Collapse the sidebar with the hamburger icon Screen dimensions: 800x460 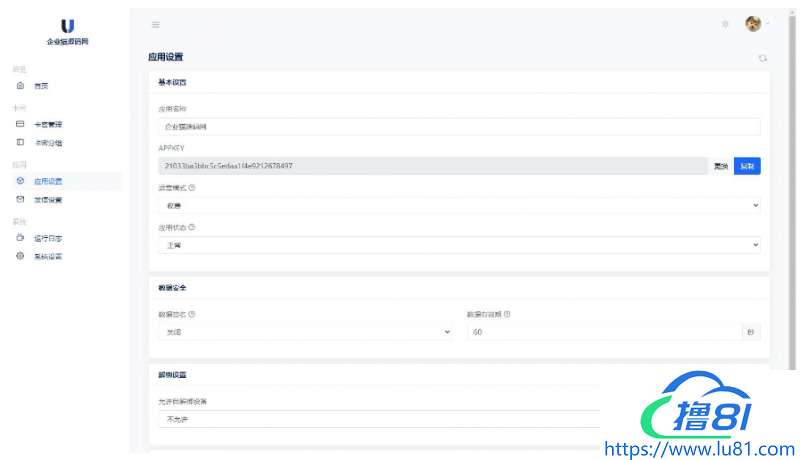pos(155,24)
